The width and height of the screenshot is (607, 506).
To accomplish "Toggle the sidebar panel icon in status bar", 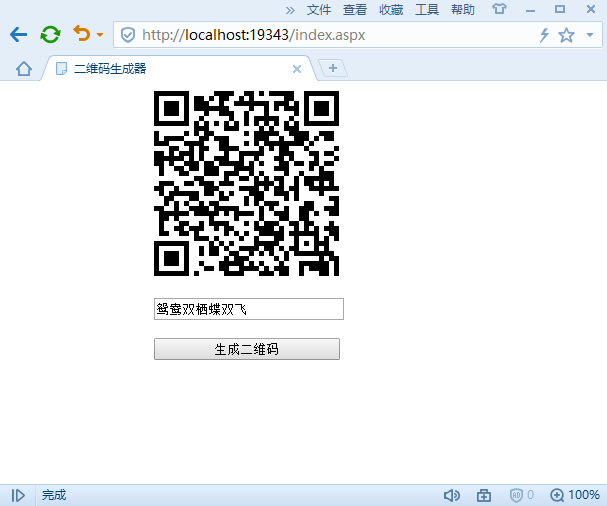I will pyautogui.click(x=18, y=495).
